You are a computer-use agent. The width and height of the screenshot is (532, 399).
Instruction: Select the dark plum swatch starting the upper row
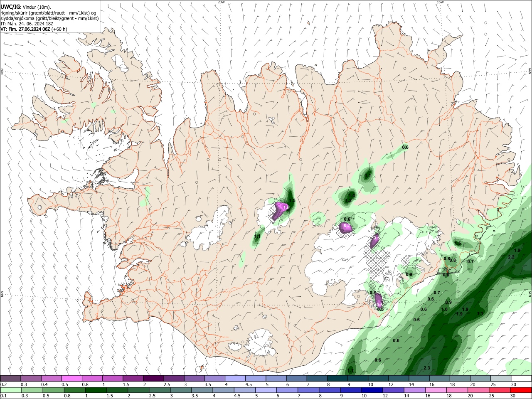coord(10,379)
